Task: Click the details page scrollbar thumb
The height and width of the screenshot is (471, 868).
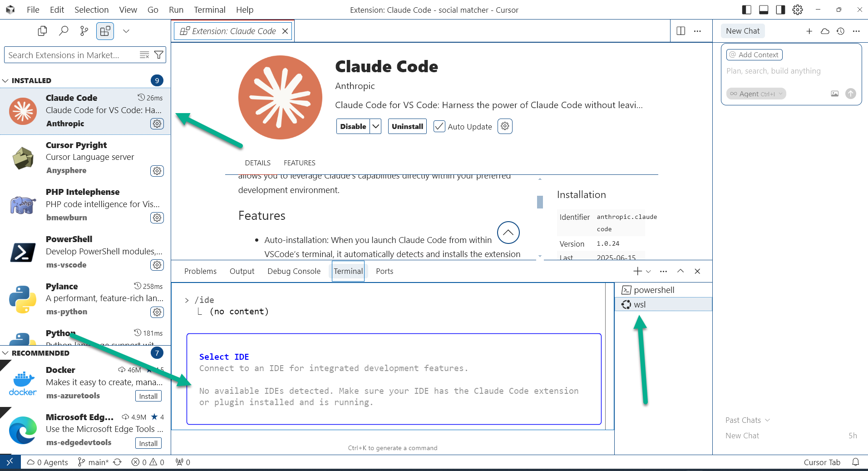Action: [x=540, y=202]
